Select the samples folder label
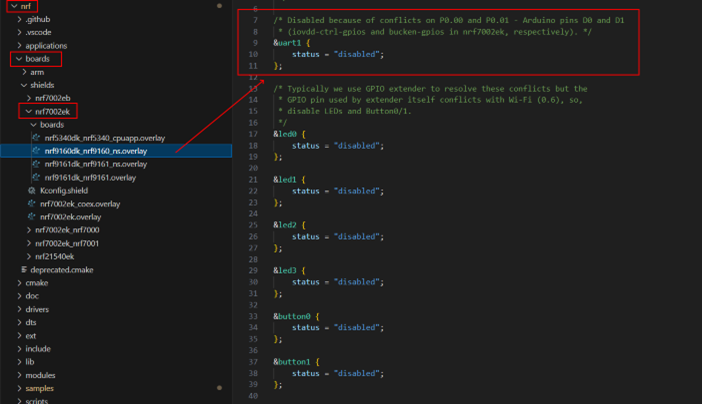 (x=39, y=388)
